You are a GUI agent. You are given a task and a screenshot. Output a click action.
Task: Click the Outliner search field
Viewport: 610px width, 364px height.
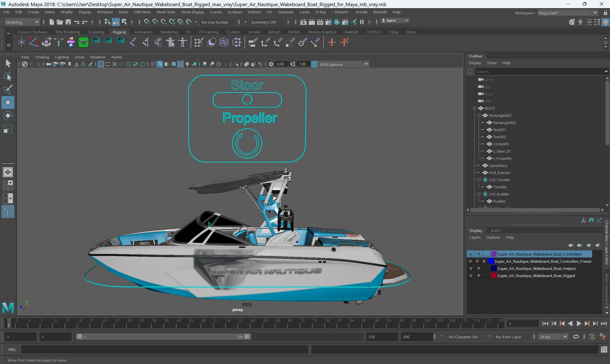click(x=539, y=71)
